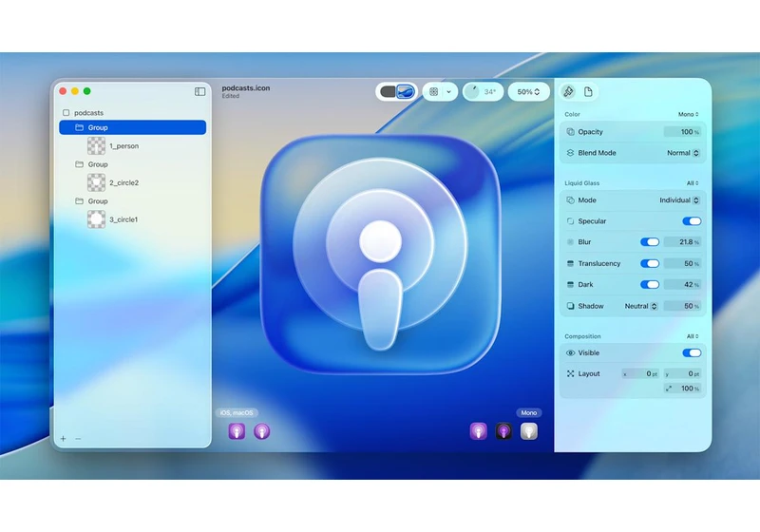This screenshot has width=760, height=532.
Task: Click the 2_circle2 layer thumbnail
Action: click(96, 182)
